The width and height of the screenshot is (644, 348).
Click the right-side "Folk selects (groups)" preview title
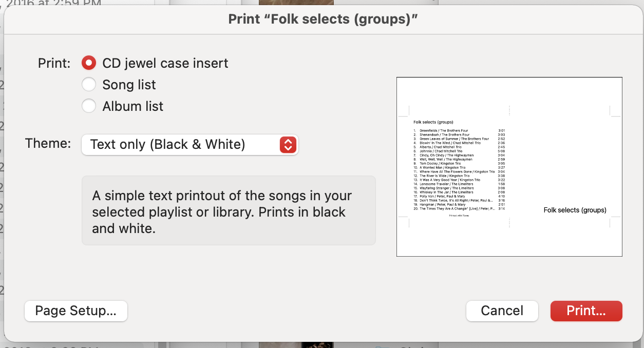tap(575, 210)
